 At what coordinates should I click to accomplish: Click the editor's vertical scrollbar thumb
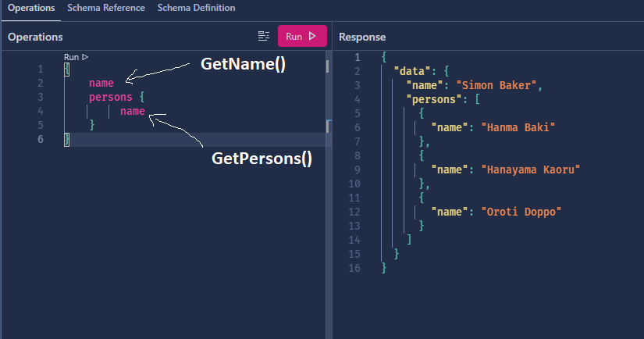pyautogui.click(x=327, y=66)
